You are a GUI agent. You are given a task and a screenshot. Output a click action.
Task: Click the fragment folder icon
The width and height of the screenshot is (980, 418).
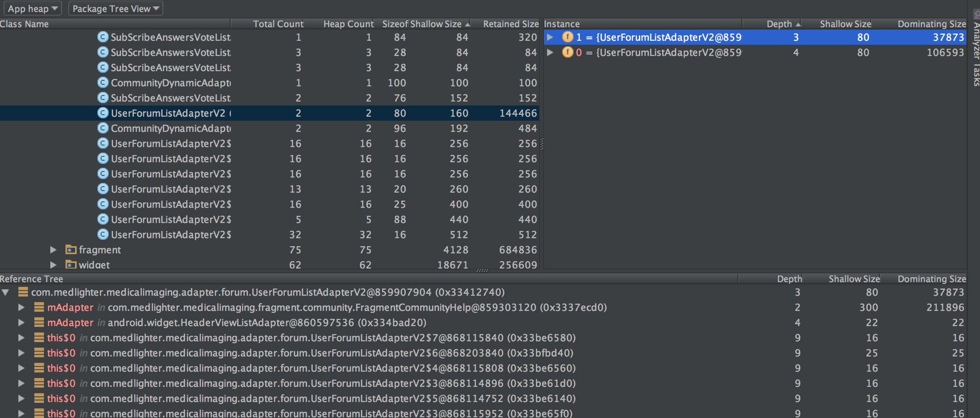pos(71,250)
